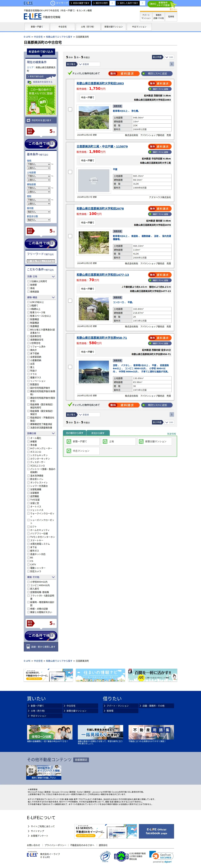Image resolution: width=201 pixels, height=868 pixels.
Task: Enable the 小学校800m以内 filter checkbox
Action: coord(29,582)
